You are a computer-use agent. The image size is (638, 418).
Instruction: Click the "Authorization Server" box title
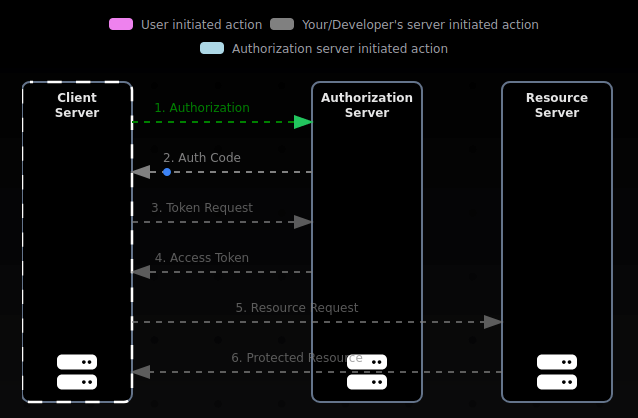pyautogui.click(x=367, y=105)
